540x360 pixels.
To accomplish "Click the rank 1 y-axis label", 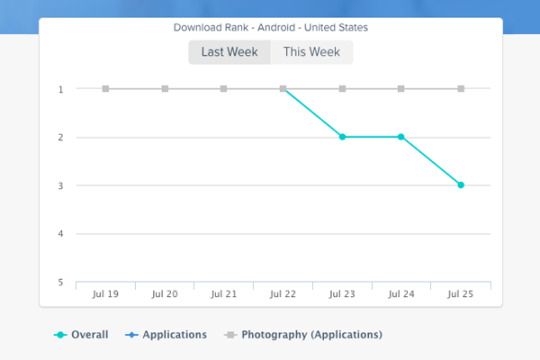I will click(61, 90).
